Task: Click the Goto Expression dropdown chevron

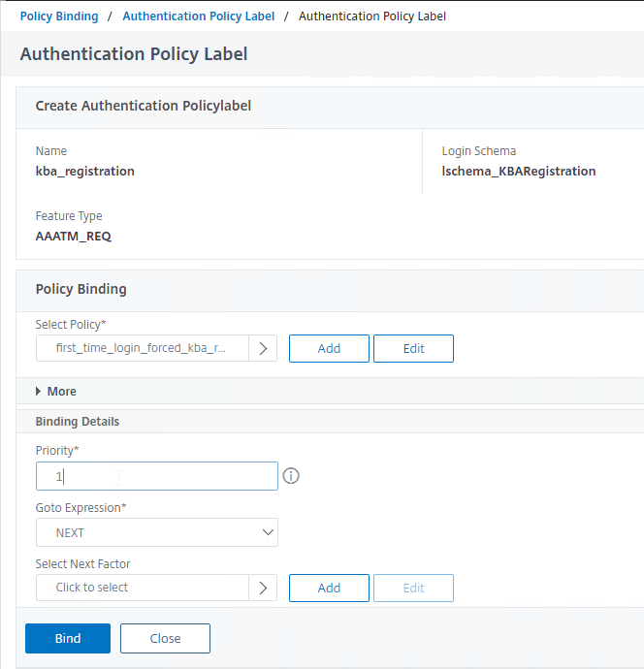Action: [268, 532]
